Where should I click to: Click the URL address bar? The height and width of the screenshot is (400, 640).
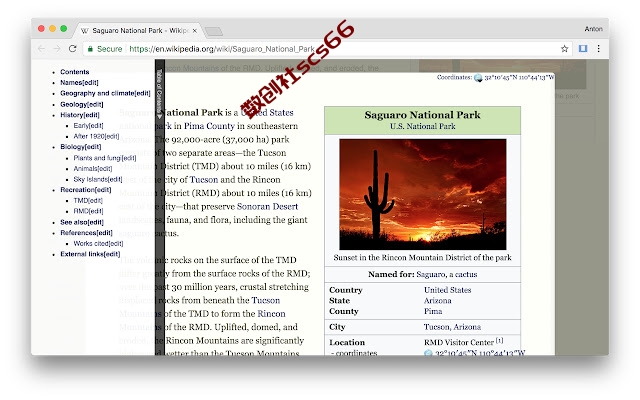pos(322,49)
